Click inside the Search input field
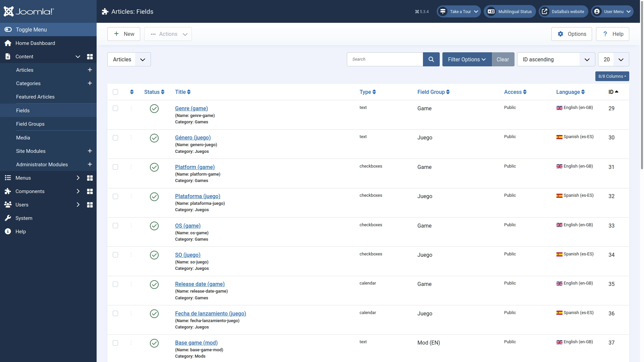The width and height of the screenshot is (644, 362). point(385,59)
